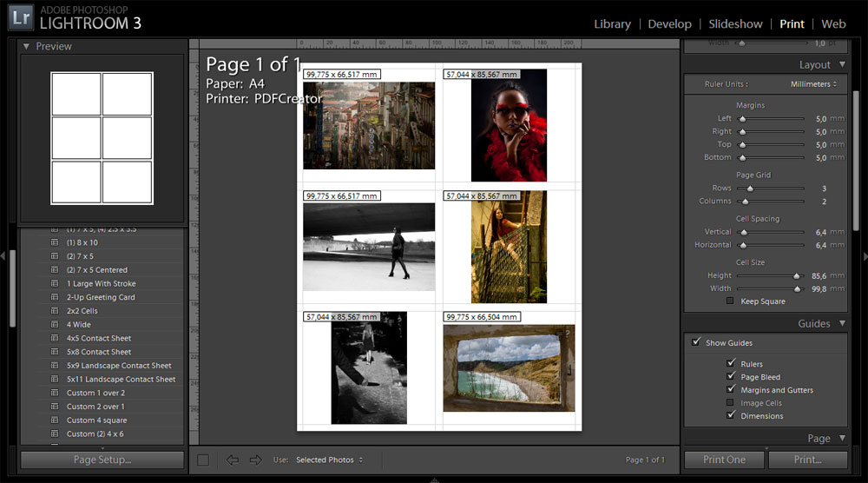
Task: Uncheck Margins and Gutters option
Action: (x=731, y=389)
